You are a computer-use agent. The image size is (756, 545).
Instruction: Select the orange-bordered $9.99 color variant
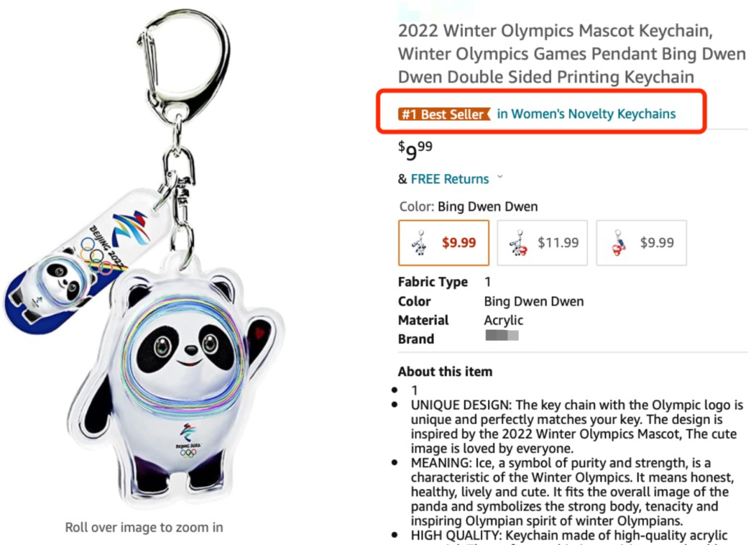point(444,243)
